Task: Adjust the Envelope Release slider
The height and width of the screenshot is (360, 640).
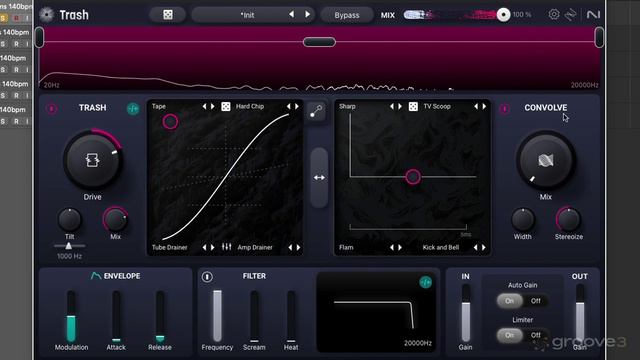Action: (x=160, y=316)
